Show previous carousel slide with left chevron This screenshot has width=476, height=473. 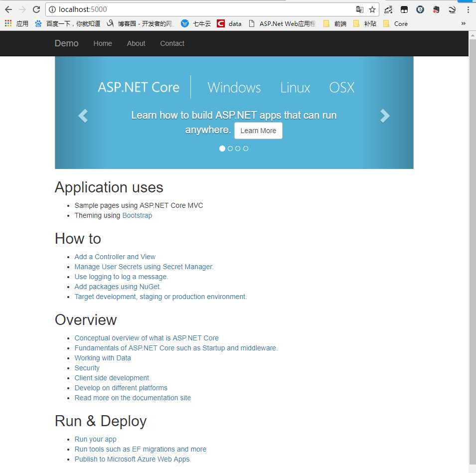(x=83, y=116)
